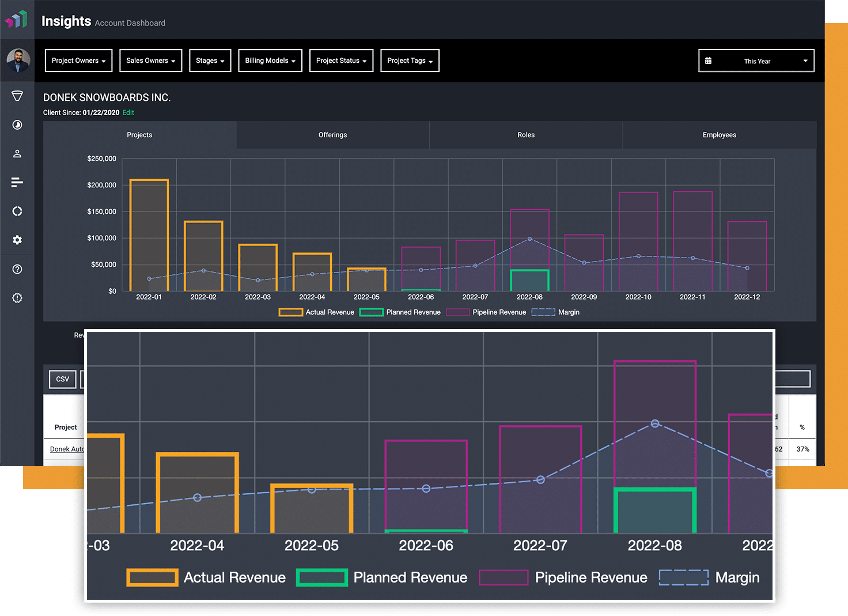Toggle Actual Revenue in main chart legend
Screen dimensions: 848x616
click(317, 312)
